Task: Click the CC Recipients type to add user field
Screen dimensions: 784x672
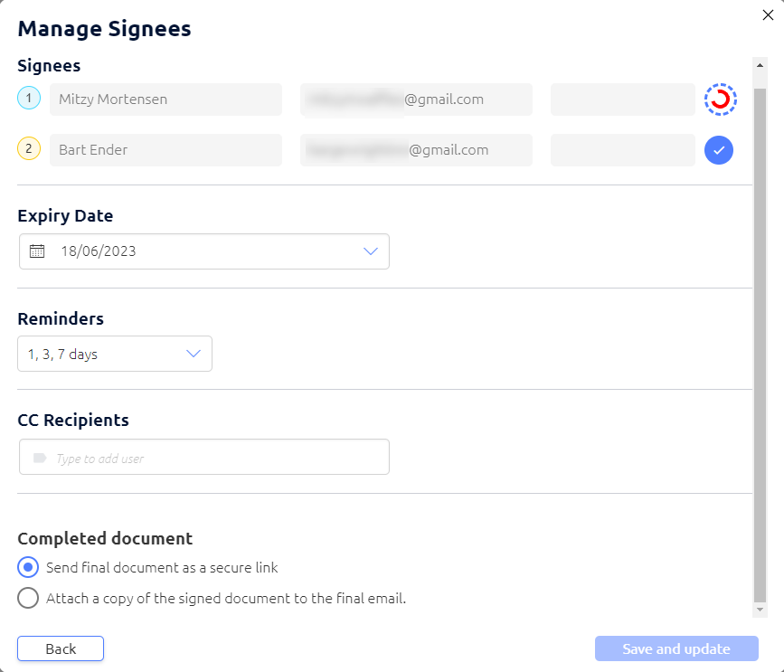Action: 203,457
